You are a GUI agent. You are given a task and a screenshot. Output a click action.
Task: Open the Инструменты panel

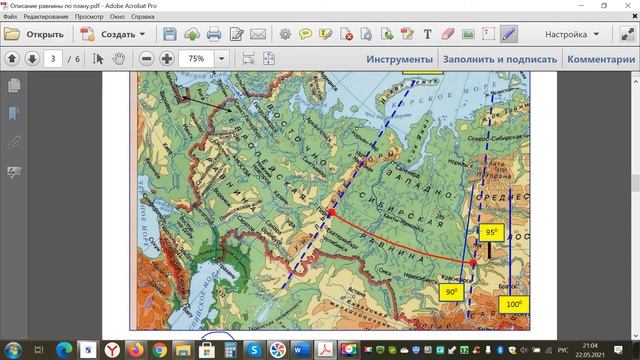pos(399,59)
